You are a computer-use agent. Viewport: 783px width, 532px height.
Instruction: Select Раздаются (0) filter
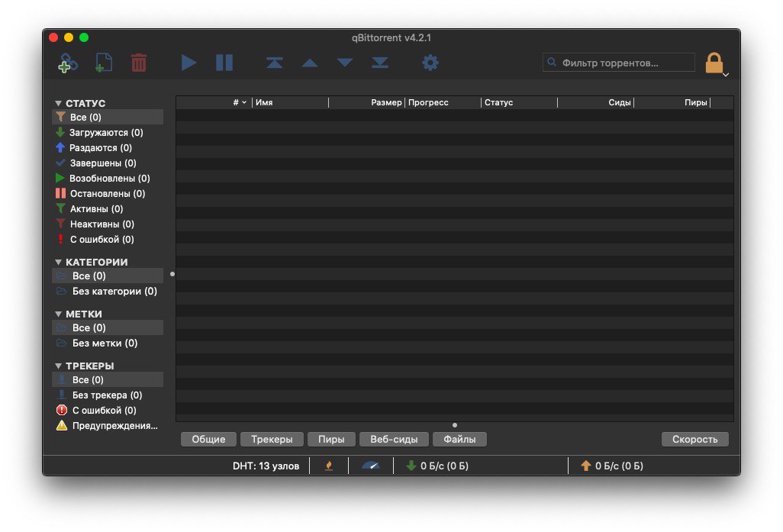[108, 148]
